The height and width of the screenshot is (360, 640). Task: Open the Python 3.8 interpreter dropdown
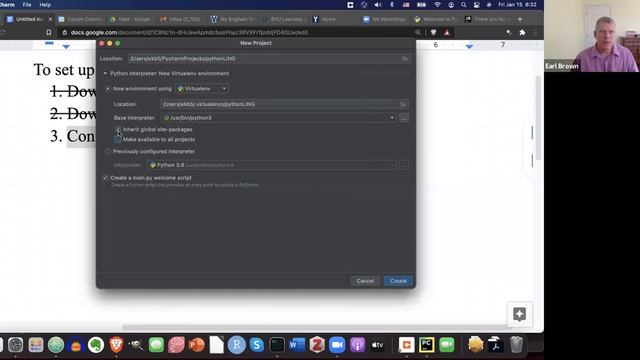pos(271,165)
